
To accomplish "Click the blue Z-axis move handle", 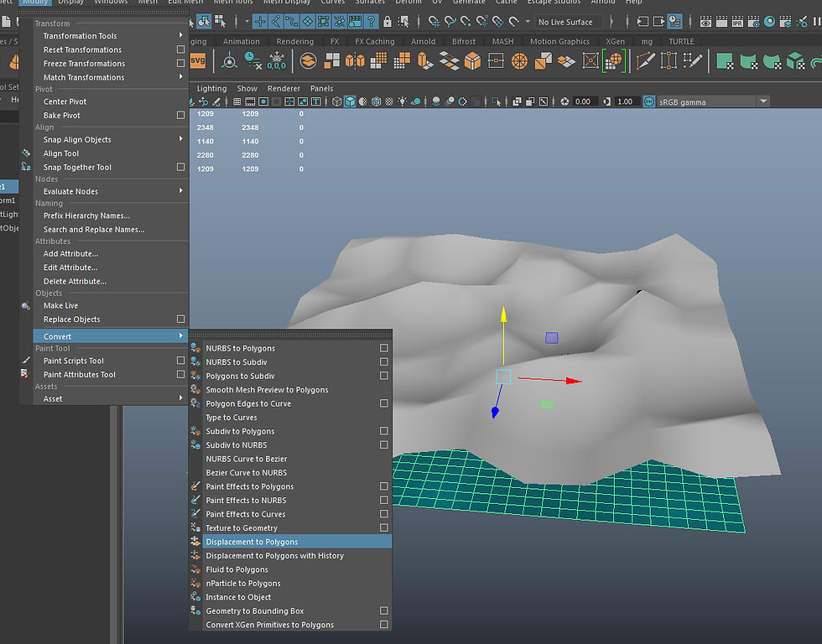I will tap(495, 413).
